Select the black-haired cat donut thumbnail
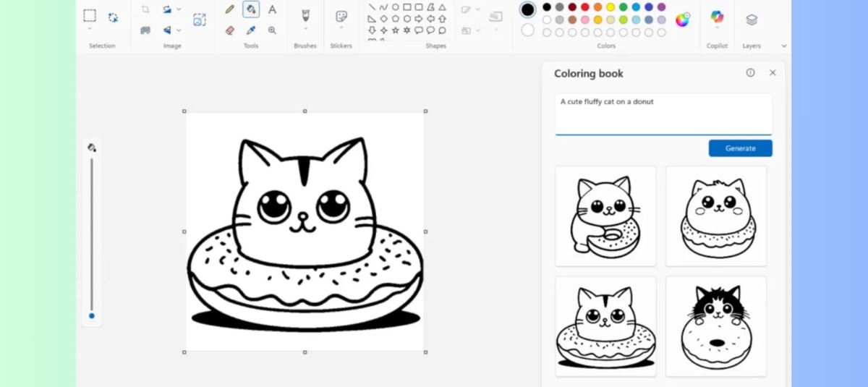 (715, 326)
